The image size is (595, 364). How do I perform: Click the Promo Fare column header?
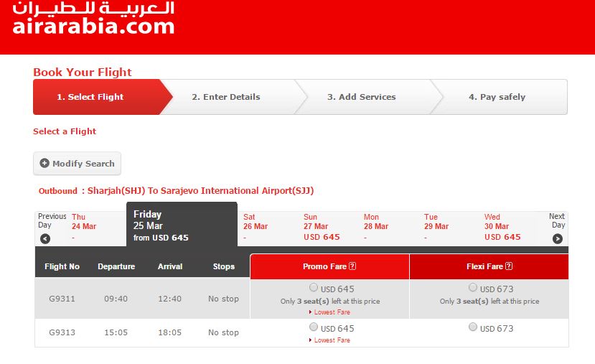tap(329, 266)
